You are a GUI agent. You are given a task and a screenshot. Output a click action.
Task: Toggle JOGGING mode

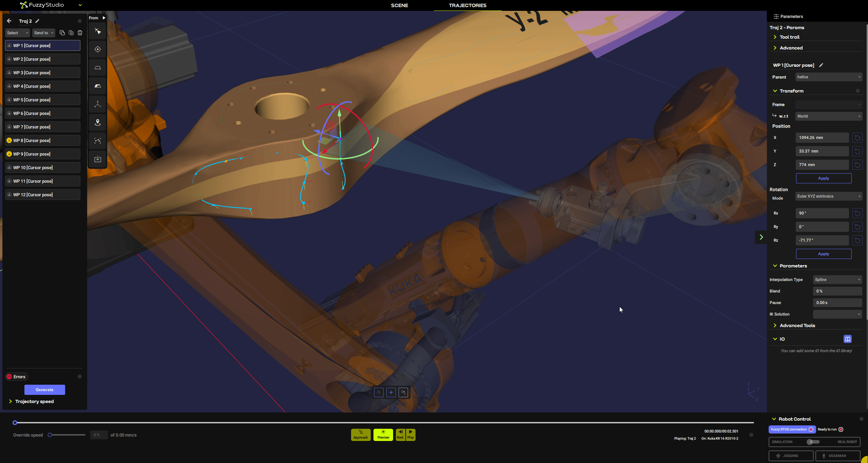(791, 456)
